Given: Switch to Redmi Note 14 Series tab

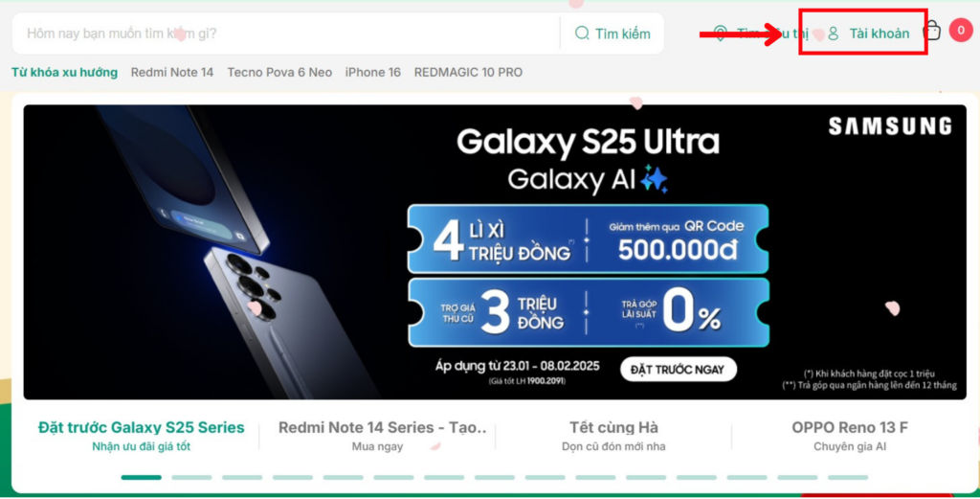Looking at the screenshot, I should pos(377,436).
